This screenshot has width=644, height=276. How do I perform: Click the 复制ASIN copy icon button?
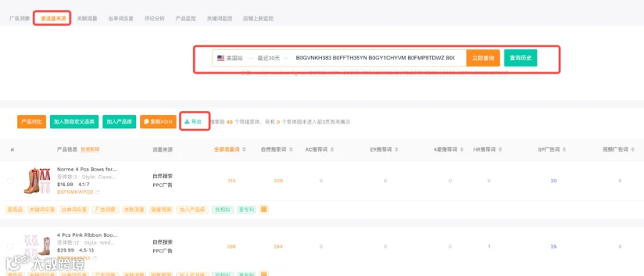158,122
